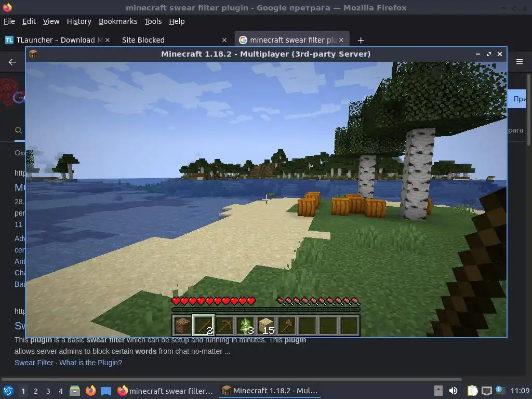Click the Minecraft window title bar icon
The height and width of the screenshot is (399, 532).
pyautogui.click(x=33, y=54)
